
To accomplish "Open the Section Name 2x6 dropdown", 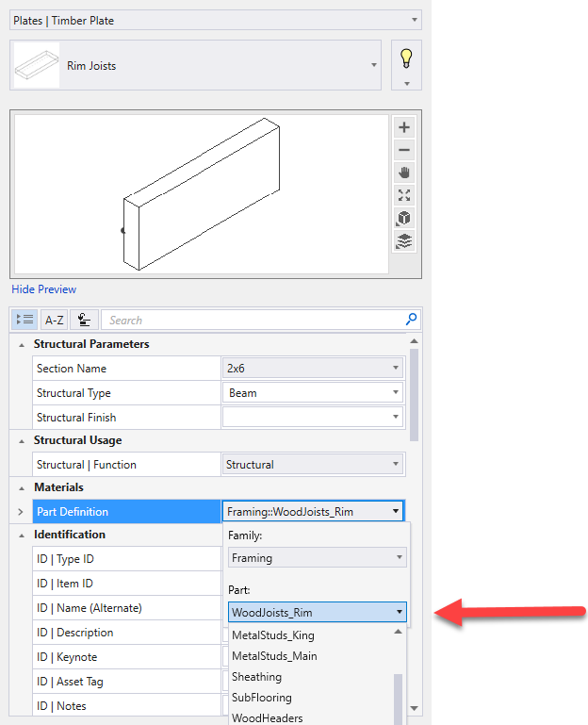I will pyautogui.click(x=313, y=369).
